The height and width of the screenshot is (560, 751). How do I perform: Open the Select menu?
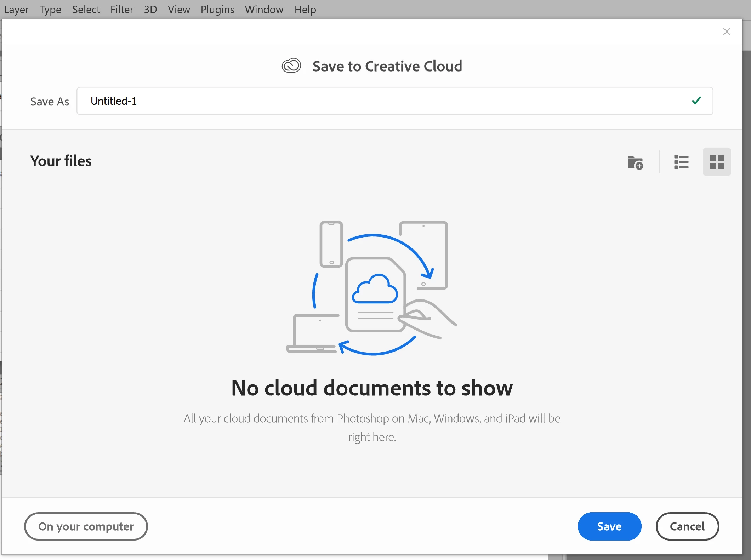[x=86, y=10]
